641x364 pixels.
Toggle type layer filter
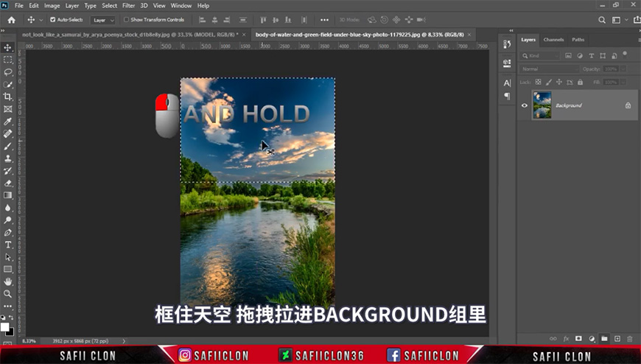click(591, 55)
